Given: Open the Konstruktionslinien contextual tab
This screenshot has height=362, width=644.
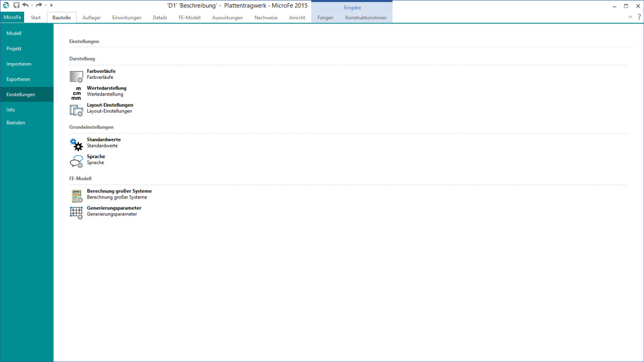Looking at the screenshot, I should click(365, 17).
